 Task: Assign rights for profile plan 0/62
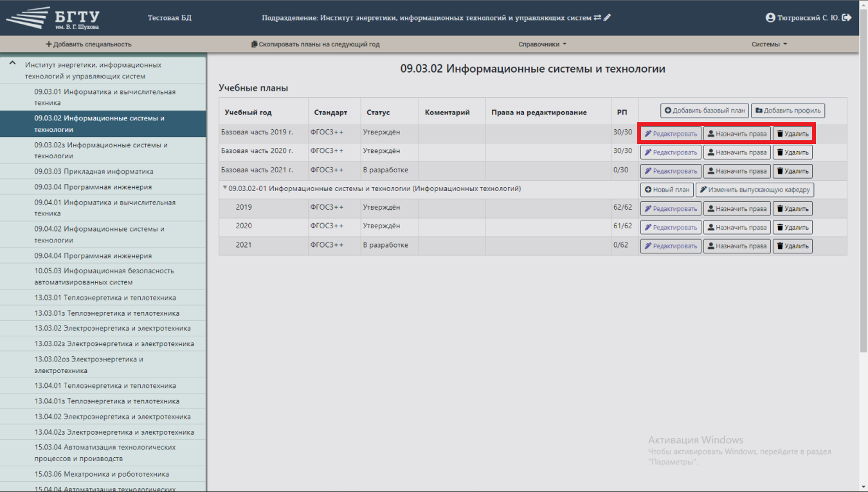(x=737, y=246)
